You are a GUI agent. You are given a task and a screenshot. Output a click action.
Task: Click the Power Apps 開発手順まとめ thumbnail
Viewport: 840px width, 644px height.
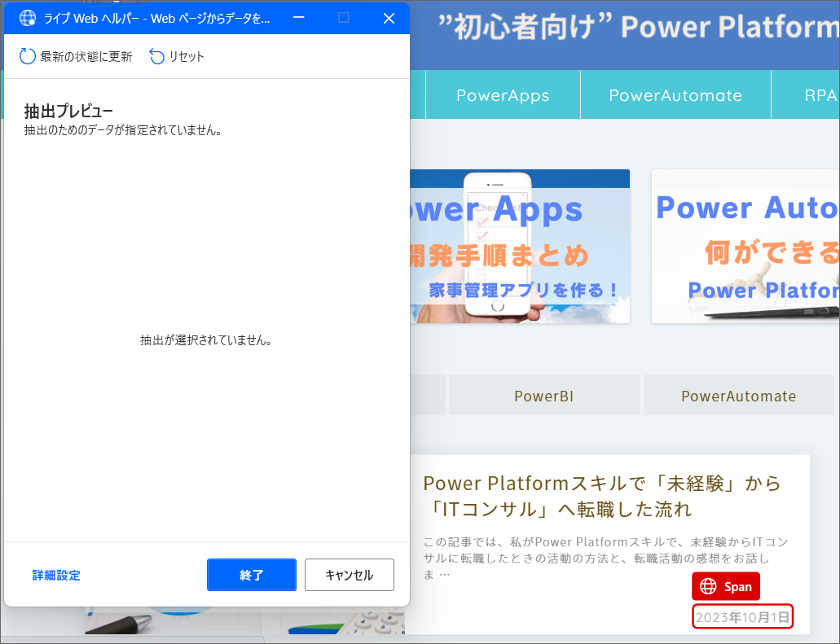(521, 245)
